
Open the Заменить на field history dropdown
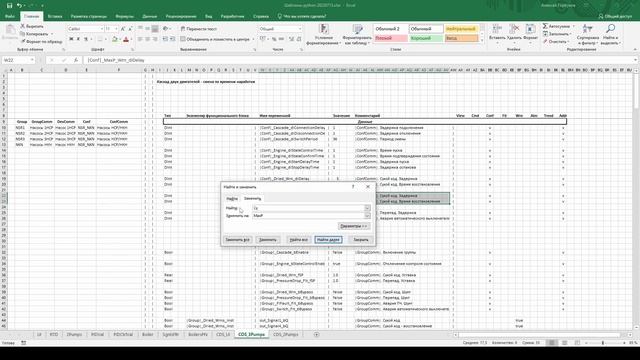(367, 216)
